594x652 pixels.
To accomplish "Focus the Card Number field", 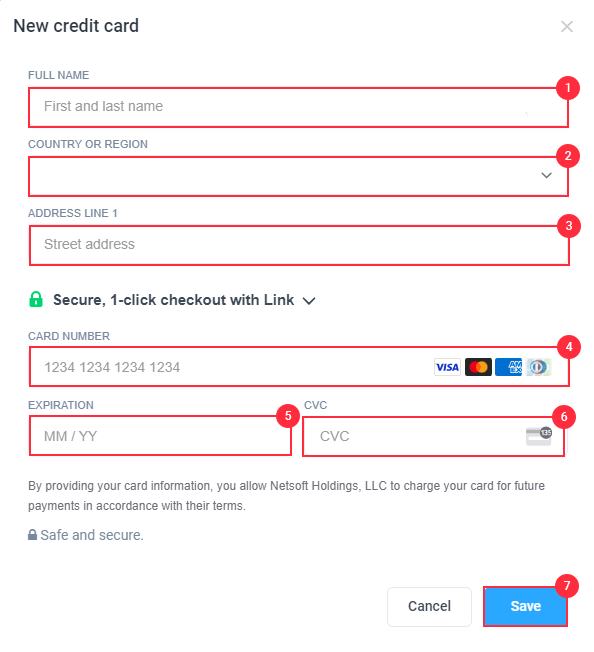I will [x=299, y=367].
